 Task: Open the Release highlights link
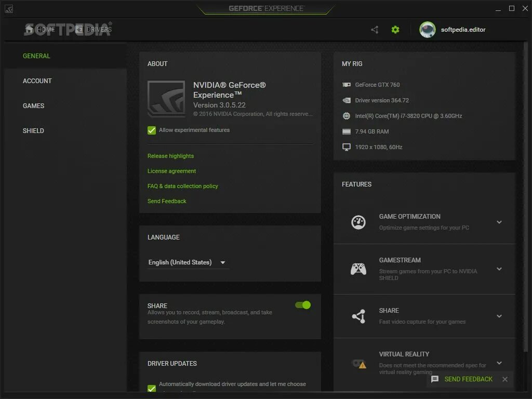[170, 156]
